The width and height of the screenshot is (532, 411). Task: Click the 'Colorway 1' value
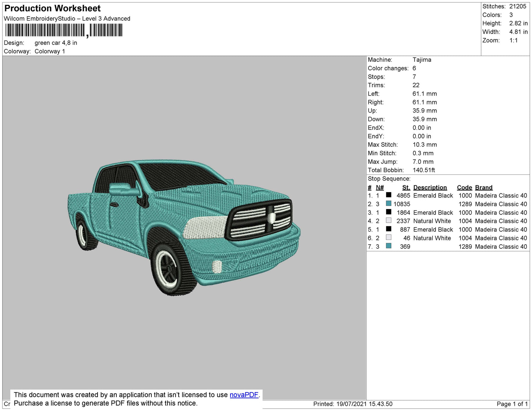click(50, 52)
